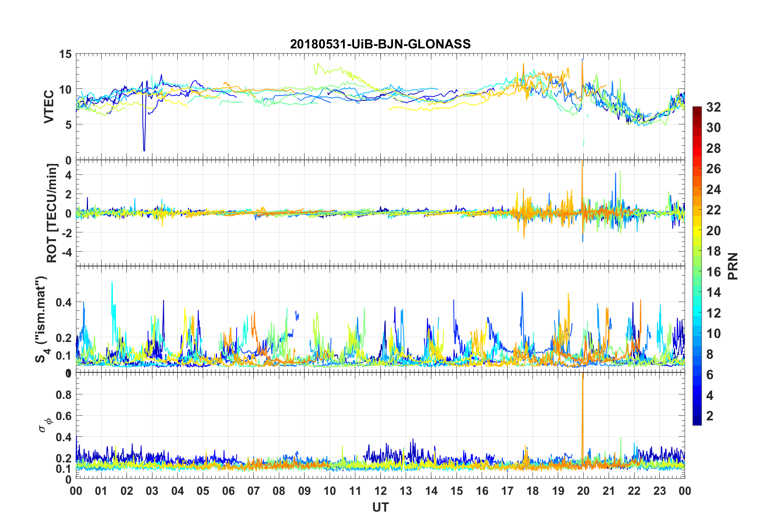
Task: Click the deep blue VTEC dip minimum
Action: click(144, 150)
